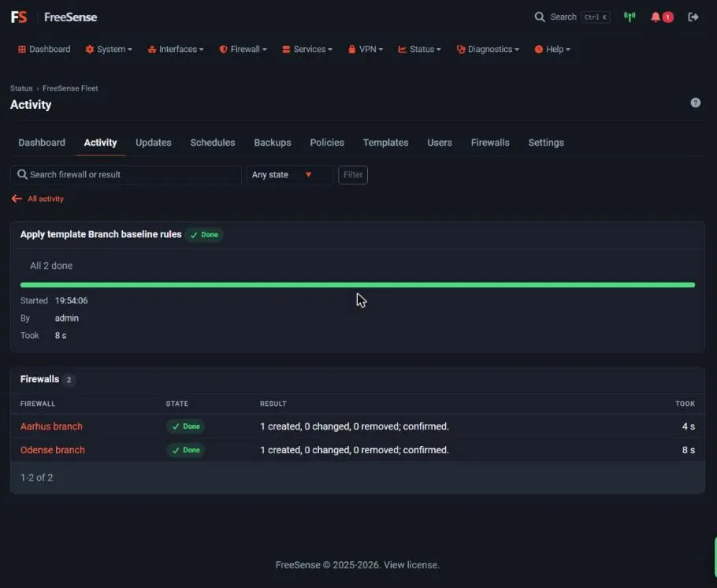Open the Schedules tab

coord(213,143)
